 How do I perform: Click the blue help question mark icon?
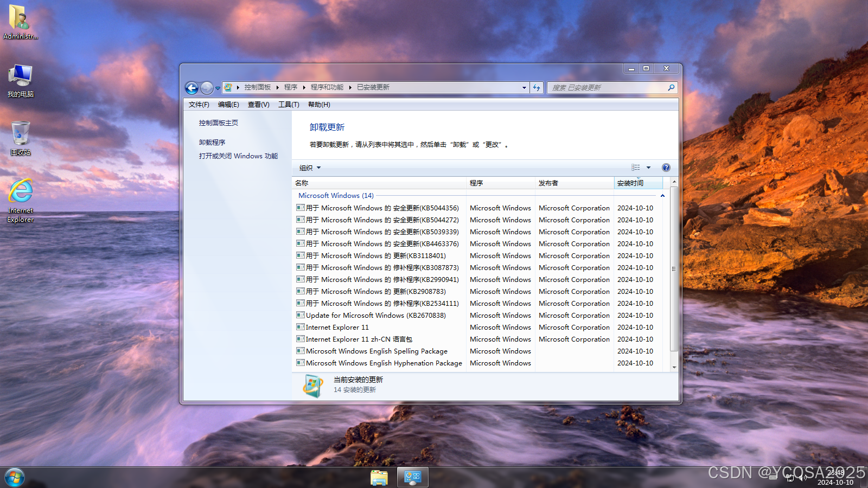click(666, 168)
